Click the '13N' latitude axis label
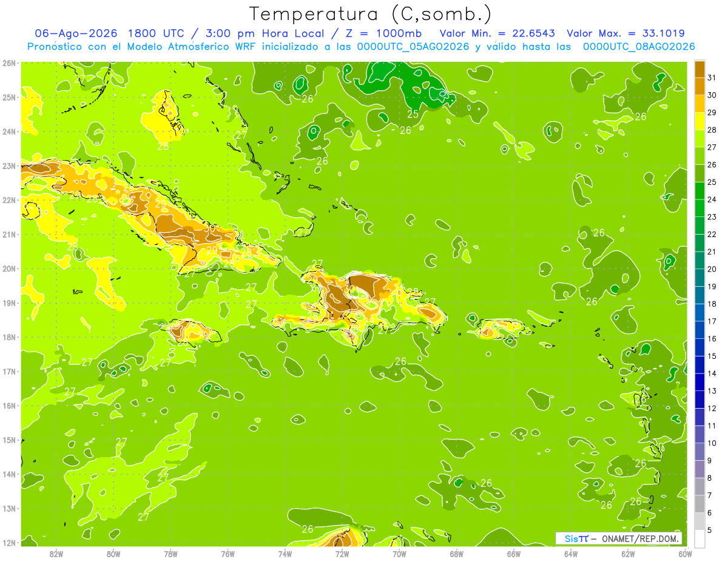The height and width of the screenshot is (562, 728). [9, 508]
